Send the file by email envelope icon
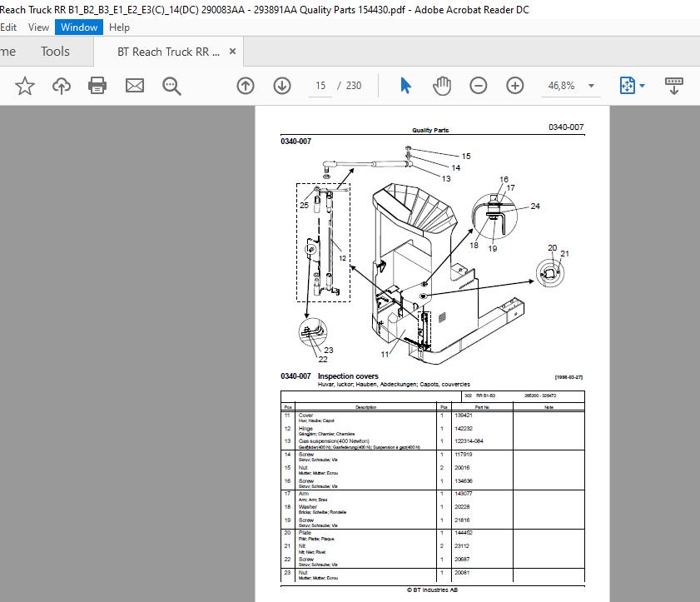Screen dimensions: 700x602 coord(134,86)
